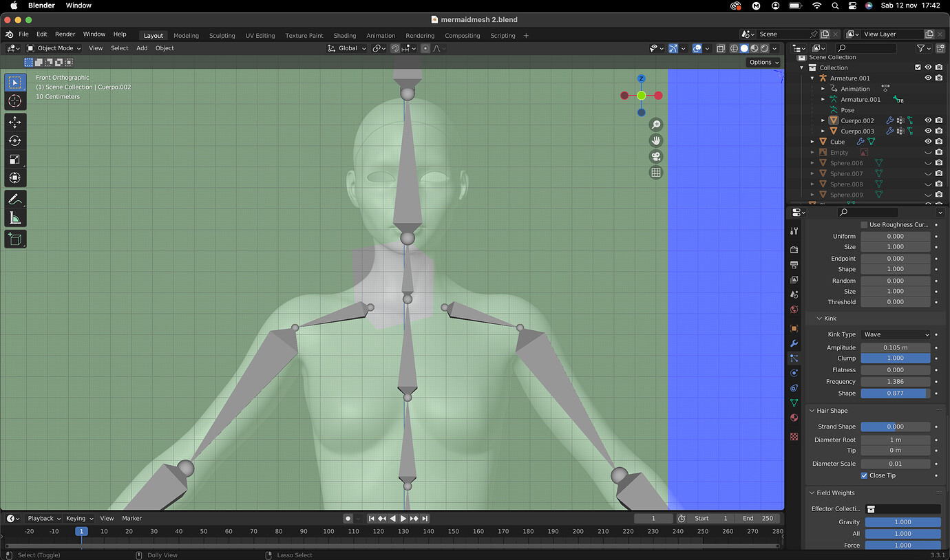Select the Measure tool in the toolbar
Image resolution: width=950 pixels, height=560 pixels.
[15, 218]
